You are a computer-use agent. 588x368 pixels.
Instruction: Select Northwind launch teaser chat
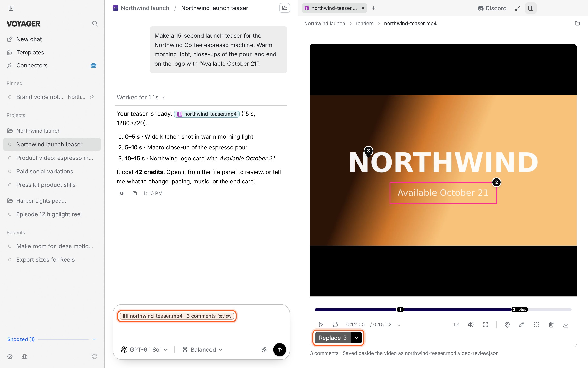coord(52,144)
